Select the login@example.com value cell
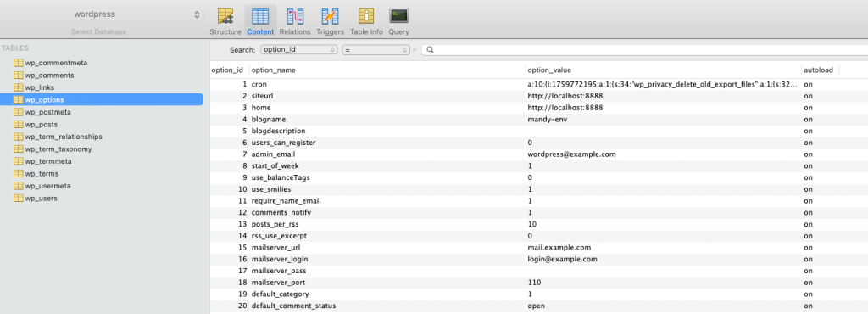Screen dimensions: 868x314 563,259
